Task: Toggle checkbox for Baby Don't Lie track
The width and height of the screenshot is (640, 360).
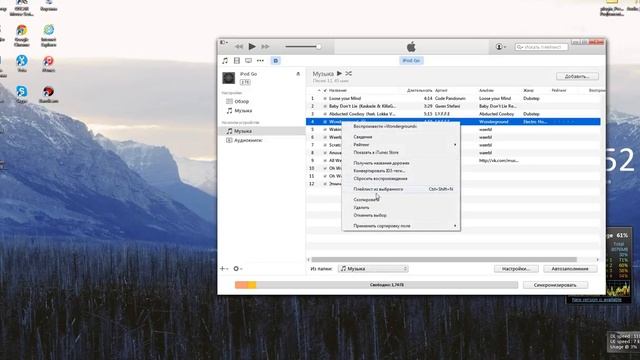Action: click(325, 106)
